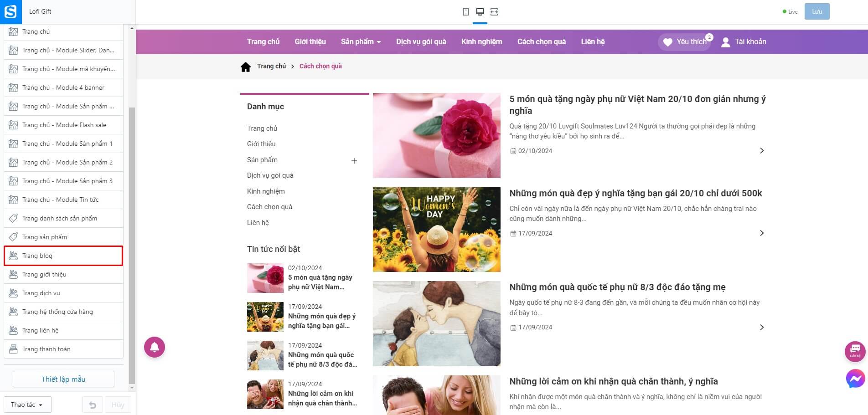Screen dimensions: 868x415
Task: Click Trang chủ breadcrumb link
Action: coord(271,66)
